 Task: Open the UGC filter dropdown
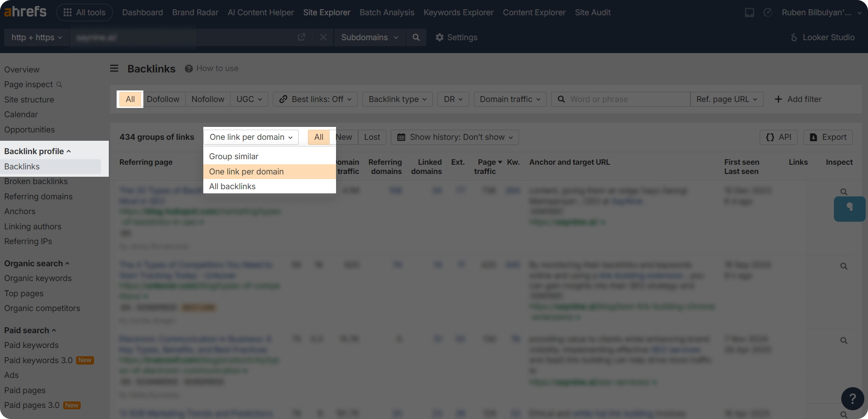[249, 99]
